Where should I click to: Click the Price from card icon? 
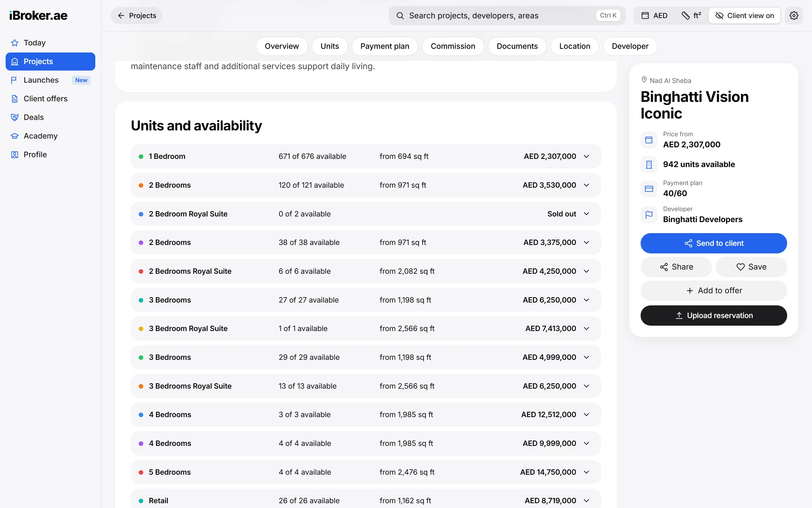coord(649,140)
